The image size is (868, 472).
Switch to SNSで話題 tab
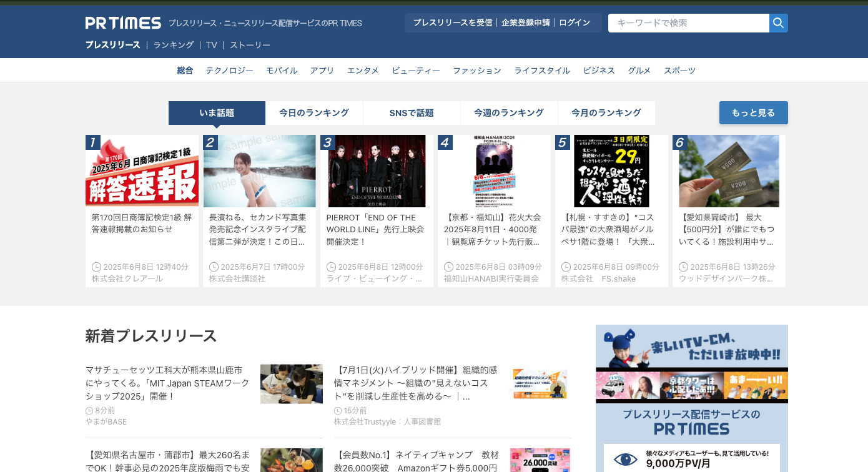(x=412, y=113)
